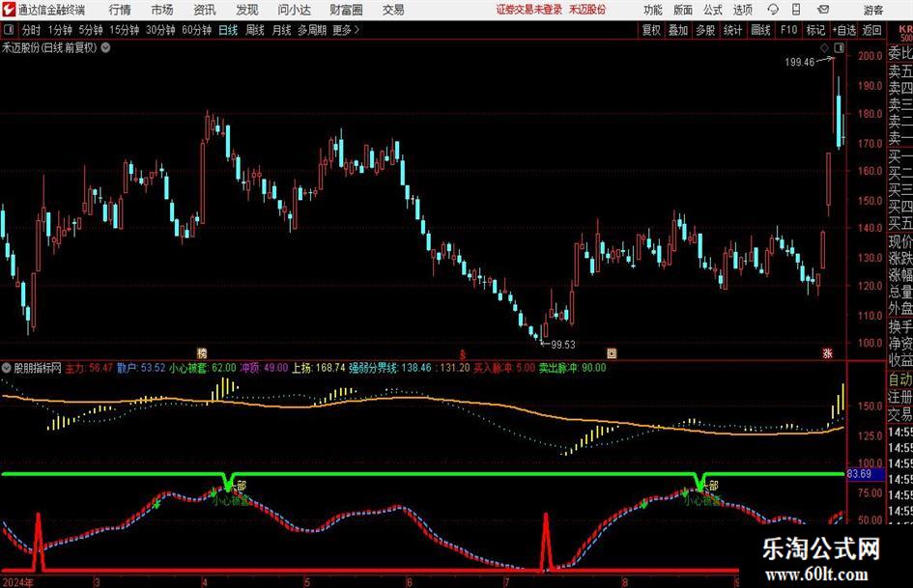Image resolution: width=913 pixels, height=588 pixels.
Task: Click the 画线 drawing button
Action: point(760,30)
